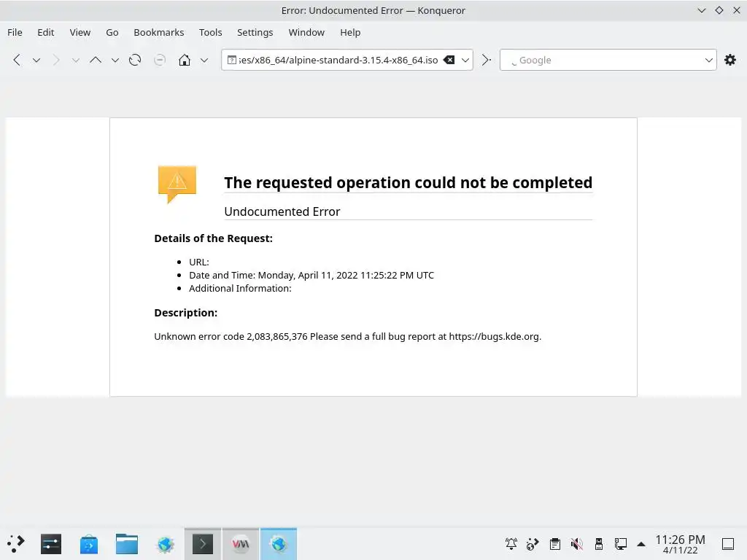The image size is (747, 560).
Task: Click the Show Desktop button
Action: pos(728,544)
